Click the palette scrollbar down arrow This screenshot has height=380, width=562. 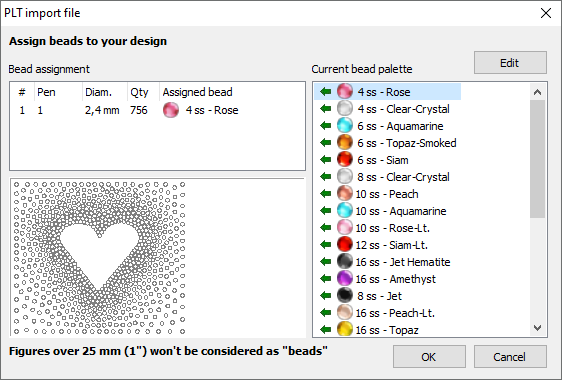coord(537,328)
